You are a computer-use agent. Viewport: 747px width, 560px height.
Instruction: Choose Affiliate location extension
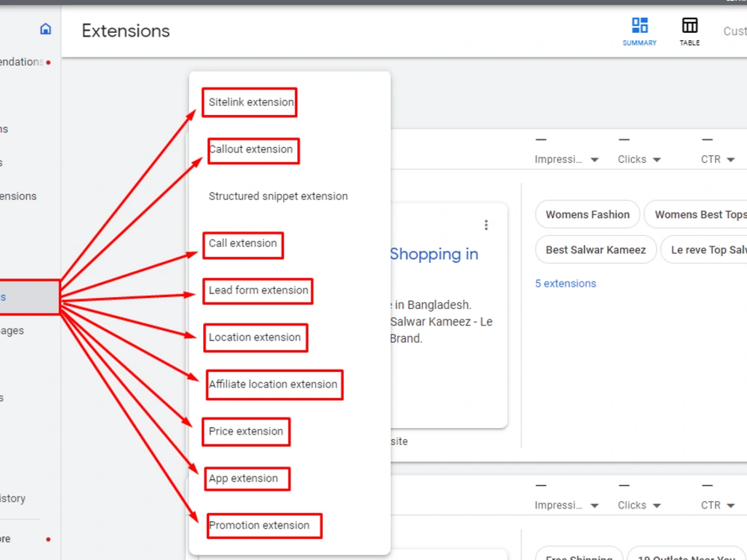(x=273, y=385)
